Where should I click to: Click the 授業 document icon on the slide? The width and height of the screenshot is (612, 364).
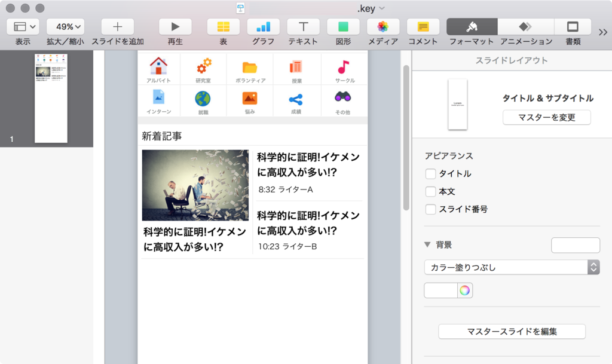(x=296, y=67)
